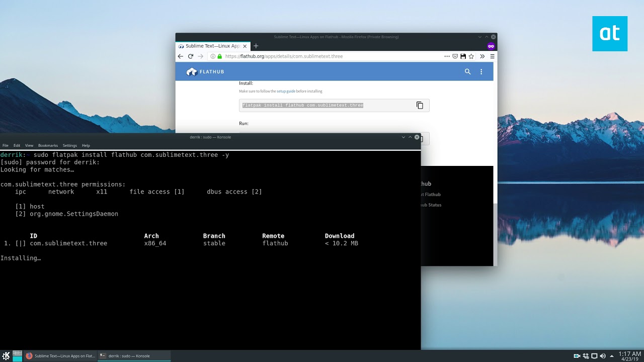
Task: Expand hidden system tray icons
Action: (611, 356)
